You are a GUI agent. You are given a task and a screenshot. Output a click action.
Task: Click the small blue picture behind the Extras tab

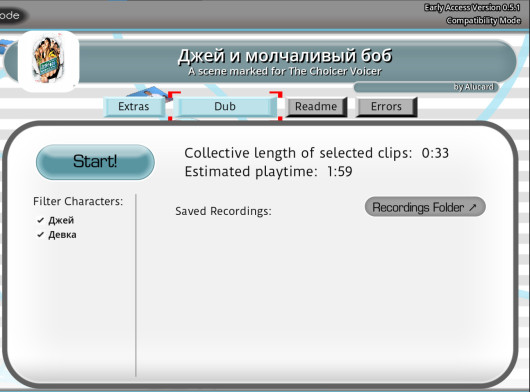(x=150, y=93)
